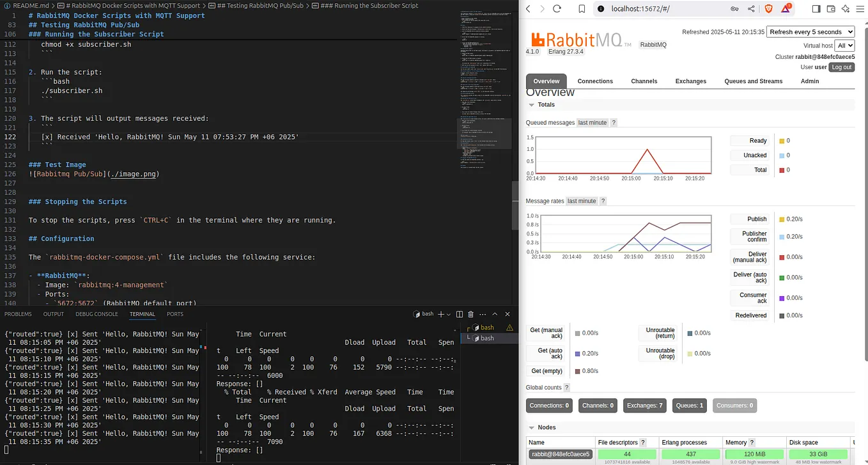Split the bash terminal

pyautogui.click(x=459, y=314)
